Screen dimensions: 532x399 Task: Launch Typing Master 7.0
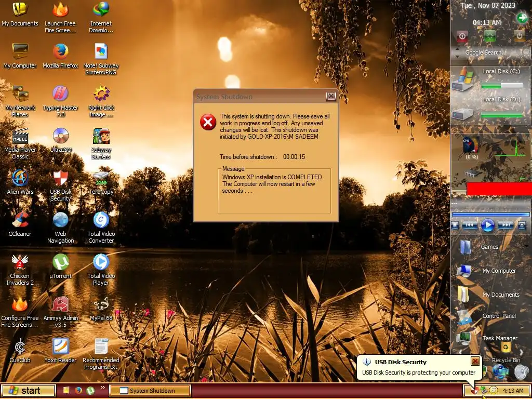60,101
